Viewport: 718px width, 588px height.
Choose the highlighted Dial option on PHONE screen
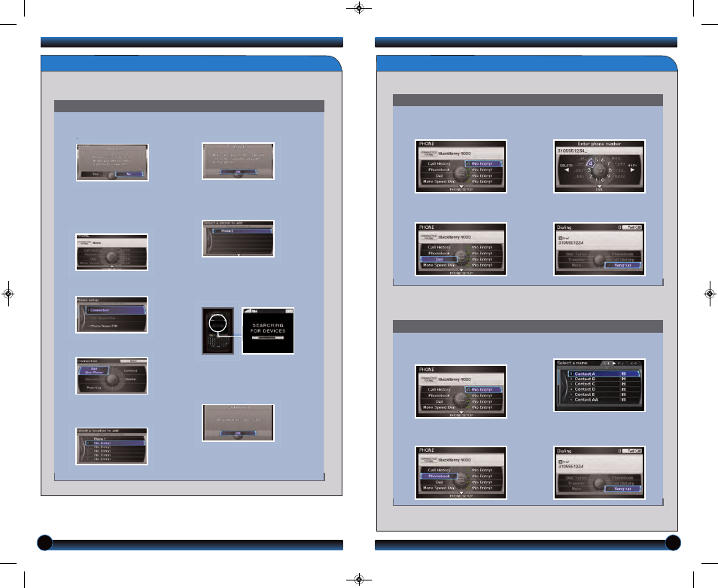point(439,259)
